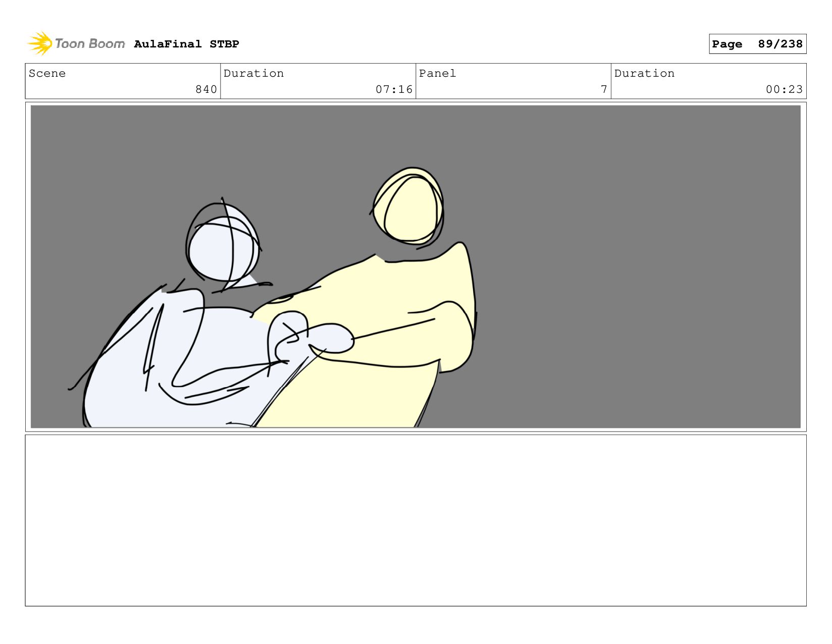The height and width of the screenshot is (644, 832).
Task: Click the scene number '840'
Action: point(206,89)
